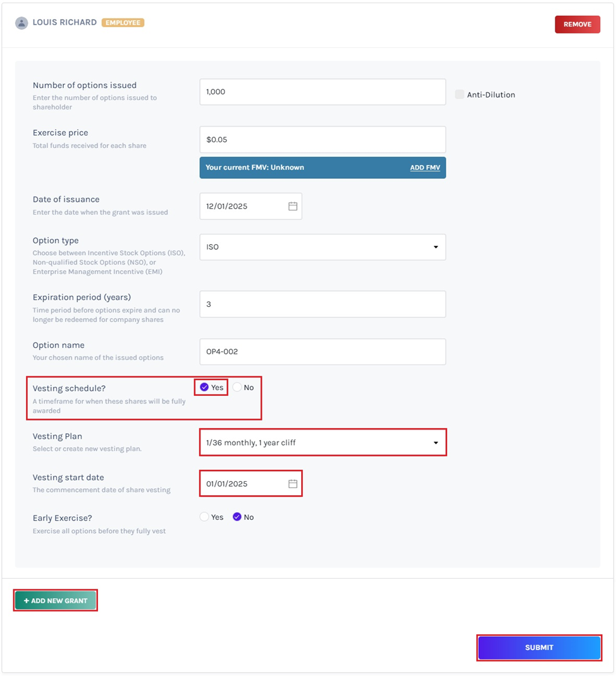The image size is (616, 676).
Task: Open the ADD FMV link
Action: (x=424, y=168)
